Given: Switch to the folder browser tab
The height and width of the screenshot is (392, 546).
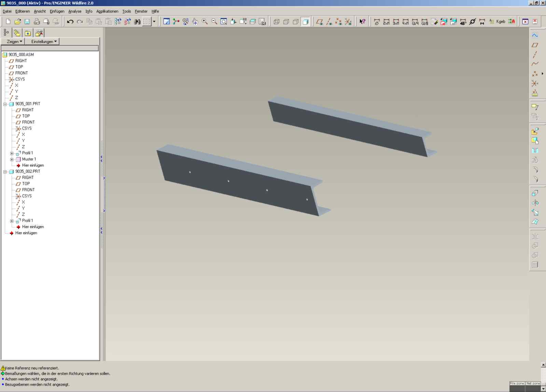Looking at the screenshot, I should tap(17, 33).
